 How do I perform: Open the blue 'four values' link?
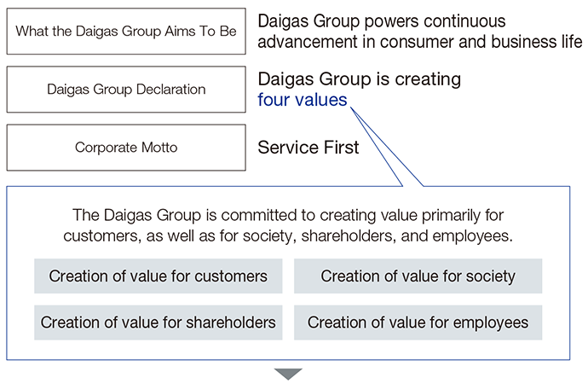303,100
